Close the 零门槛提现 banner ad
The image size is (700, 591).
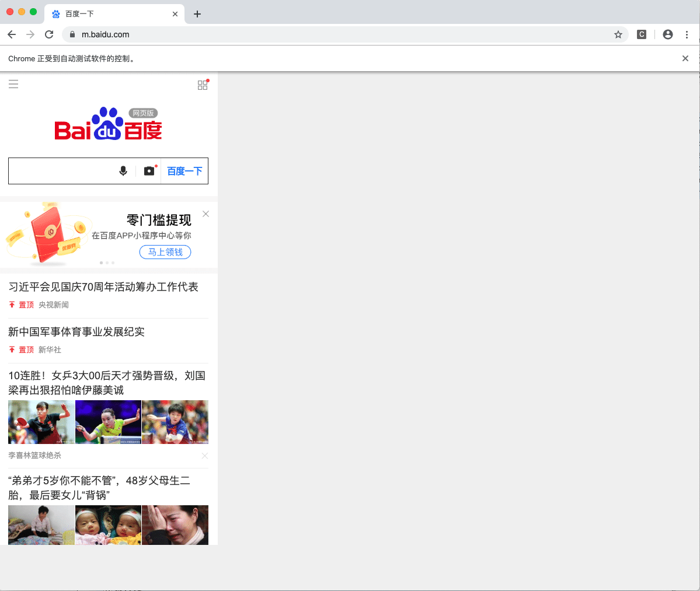tap(206, 214)
